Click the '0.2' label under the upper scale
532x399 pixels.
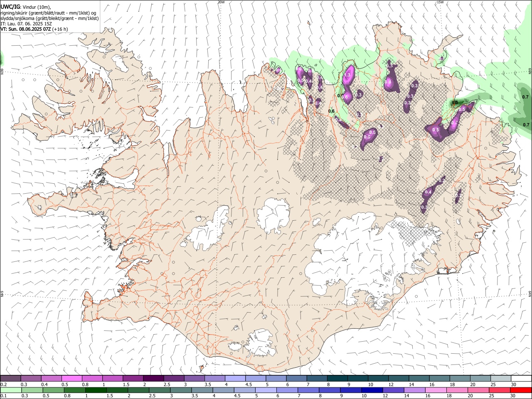(x=4, y=384)
